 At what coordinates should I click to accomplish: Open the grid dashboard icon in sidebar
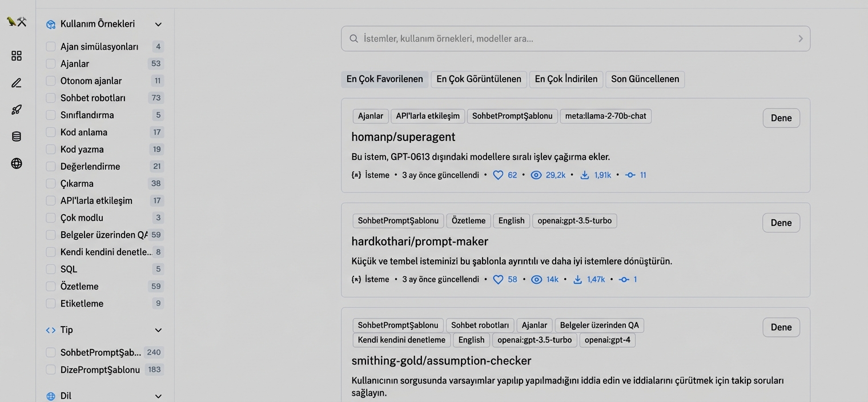point(17,56)
